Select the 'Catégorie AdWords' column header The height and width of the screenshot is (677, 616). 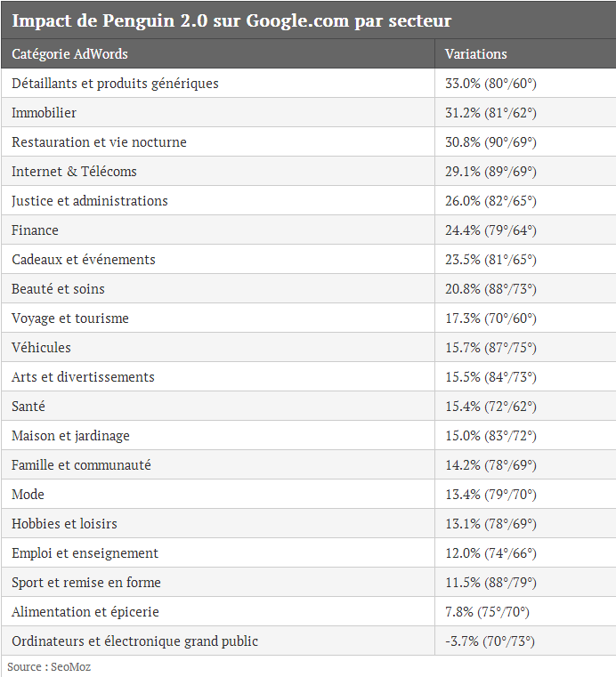[218, 53]
